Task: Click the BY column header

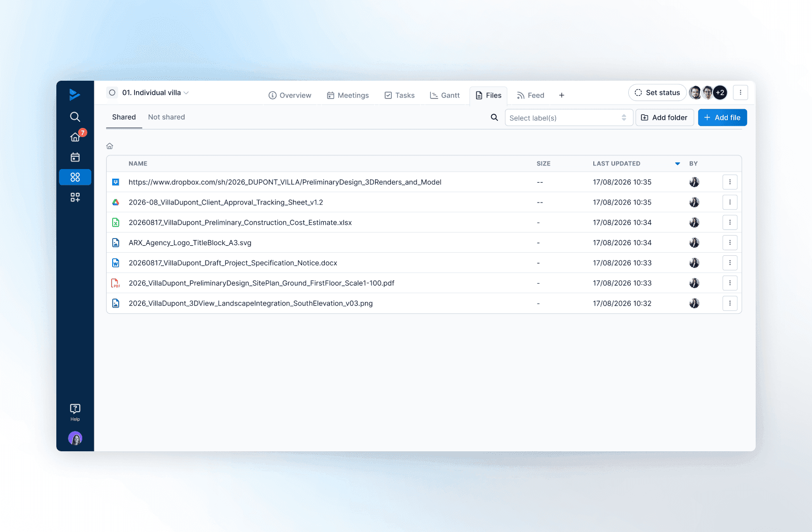Action: [693, 164]
